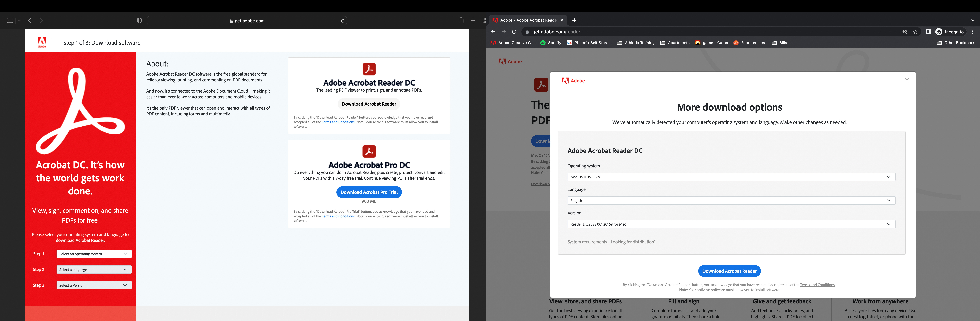Click Download Acrobat Reader in dialog
This screenshot has height=321, width=980.
pyautogui.click(x=729, y=271)
